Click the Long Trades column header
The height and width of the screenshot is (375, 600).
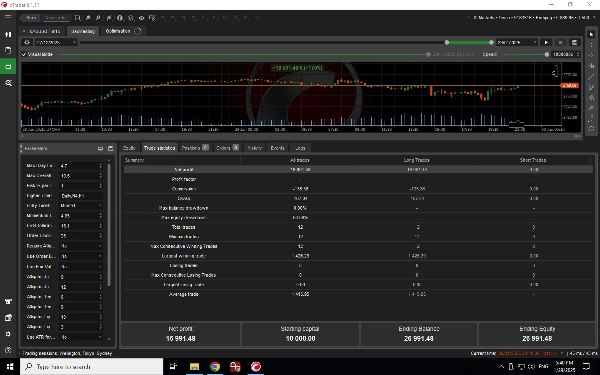416,160
